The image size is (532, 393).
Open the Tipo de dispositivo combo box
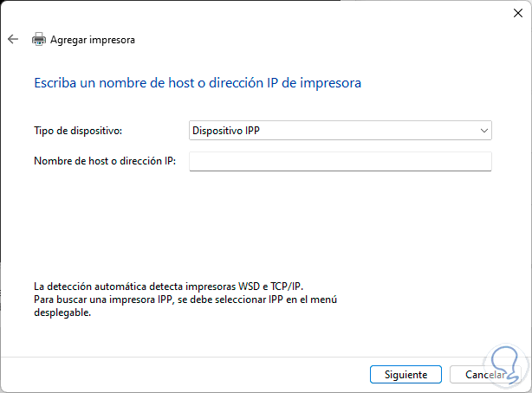click(x=340, y=130)
